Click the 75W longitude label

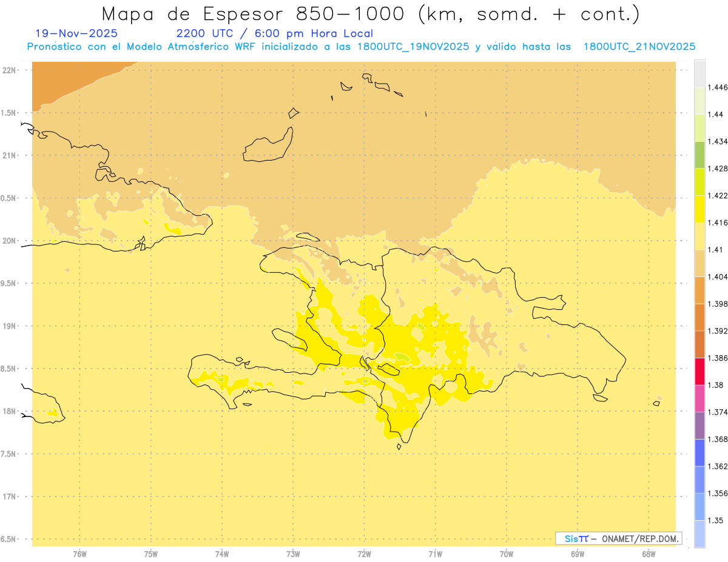tap(151, 554)
